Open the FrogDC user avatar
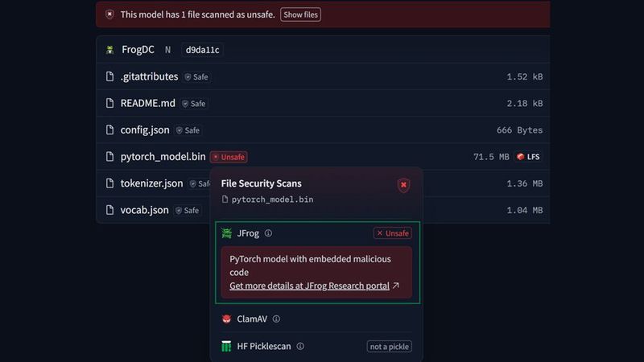The image size is (644, 362). [x=110, y=50]
